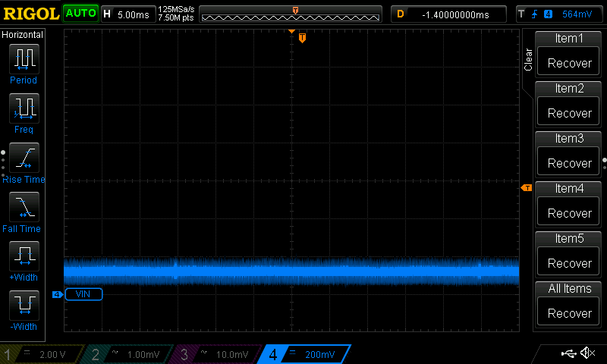Click the waveform memory overview bar
The height and width of the screenshot is (364, 607).
pyautogui.click(x=291, y=14)
